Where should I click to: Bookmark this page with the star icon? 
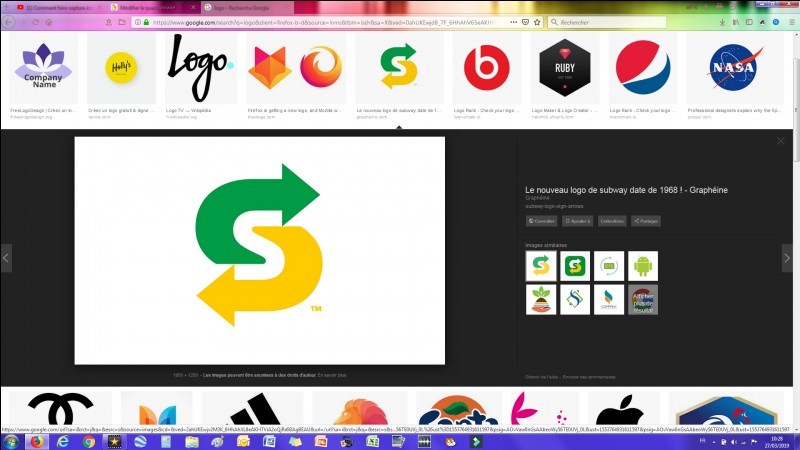(537, 22)
